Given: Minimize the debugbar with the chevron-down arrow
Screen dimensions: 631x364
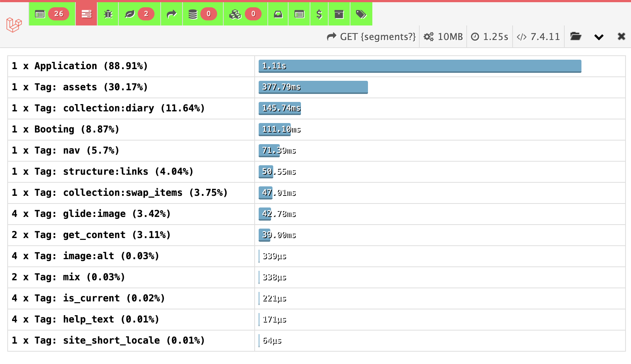Looking at the screenshot, I should click(x=599, y=37).
